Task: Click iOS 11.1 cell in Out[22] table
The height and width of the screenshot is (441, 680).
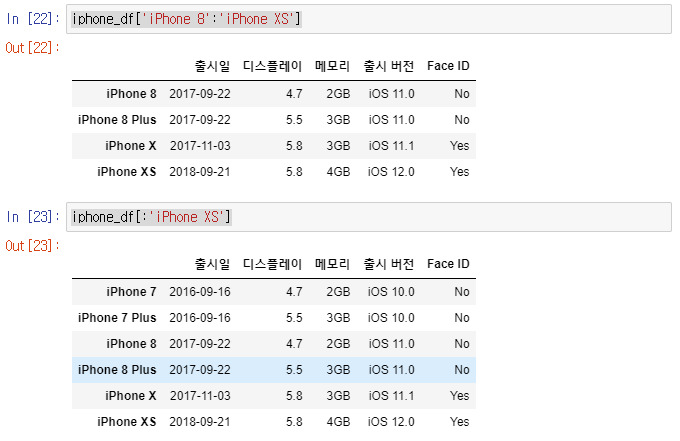Action: coord(392,146)
